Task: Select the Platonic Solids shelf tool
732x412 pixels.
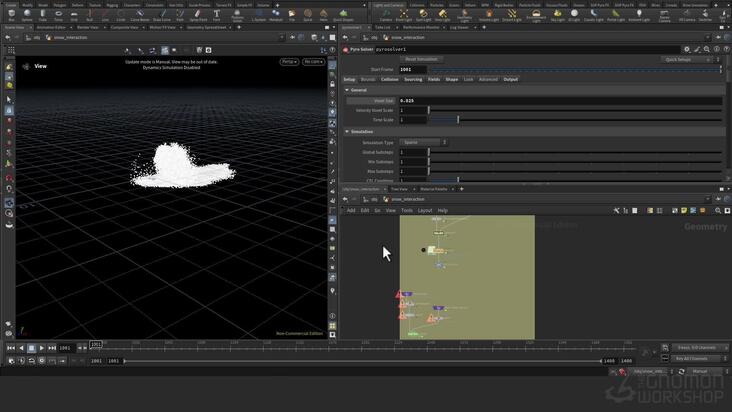Action: point(237,15)
